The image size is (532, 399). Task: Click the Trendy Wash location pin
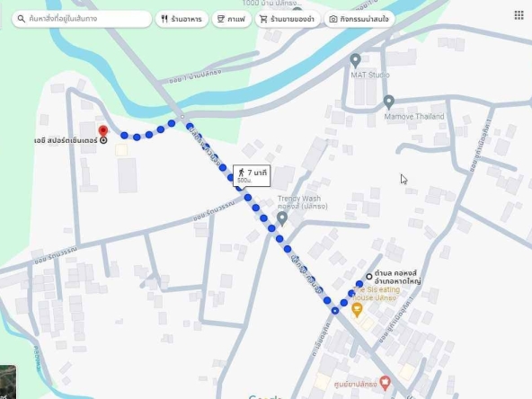(282, 219)
